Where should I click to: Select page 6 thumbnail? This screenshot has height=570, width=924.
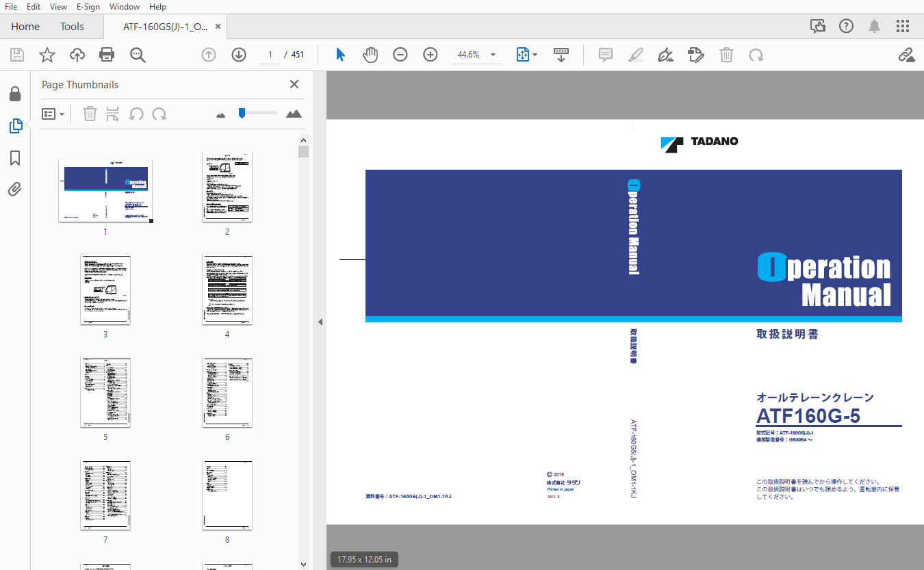(227, 393)
